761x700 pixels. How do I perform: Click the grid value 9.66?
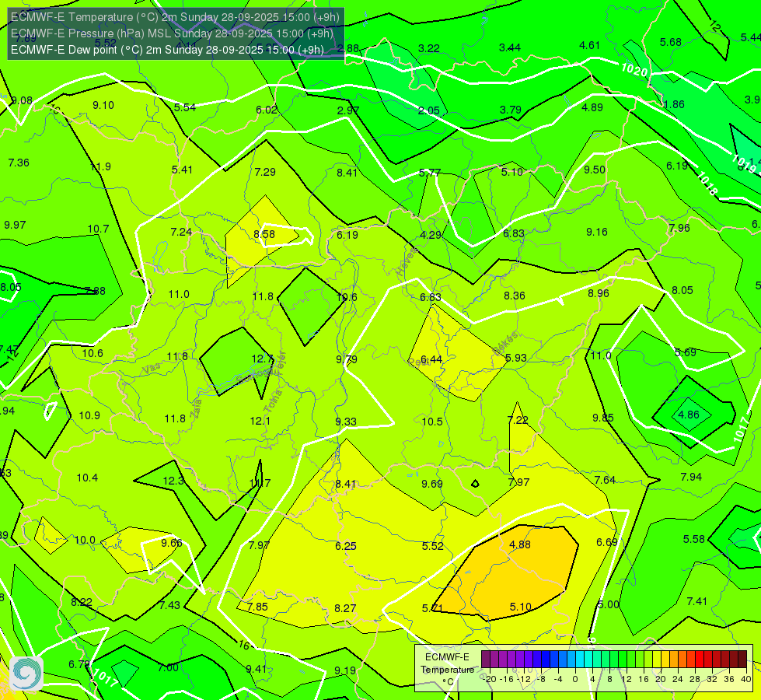(x=171, y=543)
